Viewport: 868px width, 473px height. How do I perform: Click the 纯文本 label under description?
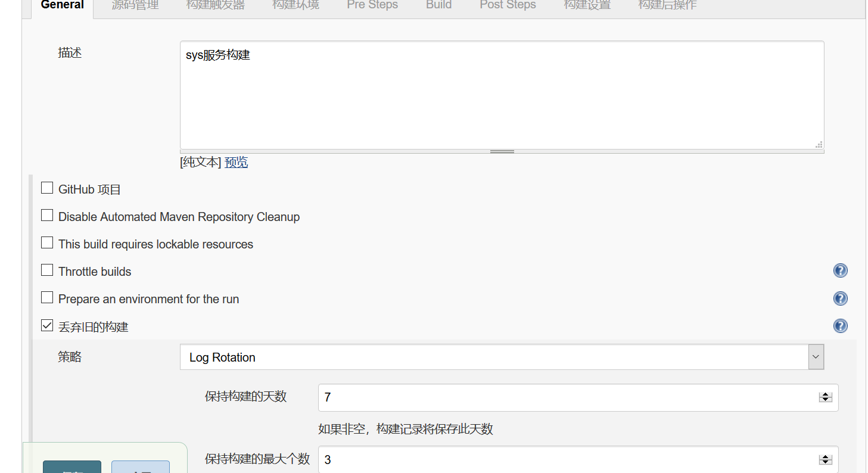pyautogui.click(x=201, y=162)
